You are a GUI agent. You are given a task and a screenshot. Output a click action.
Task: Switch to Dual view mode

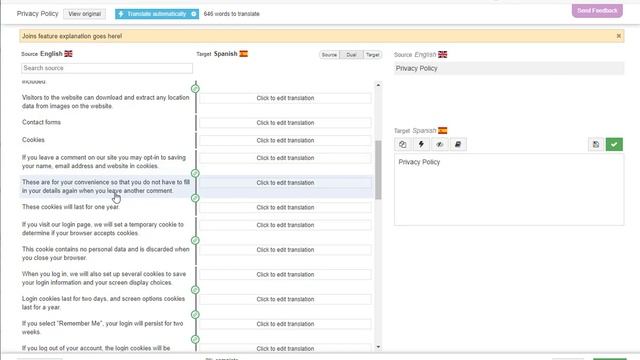coord(351,55)
